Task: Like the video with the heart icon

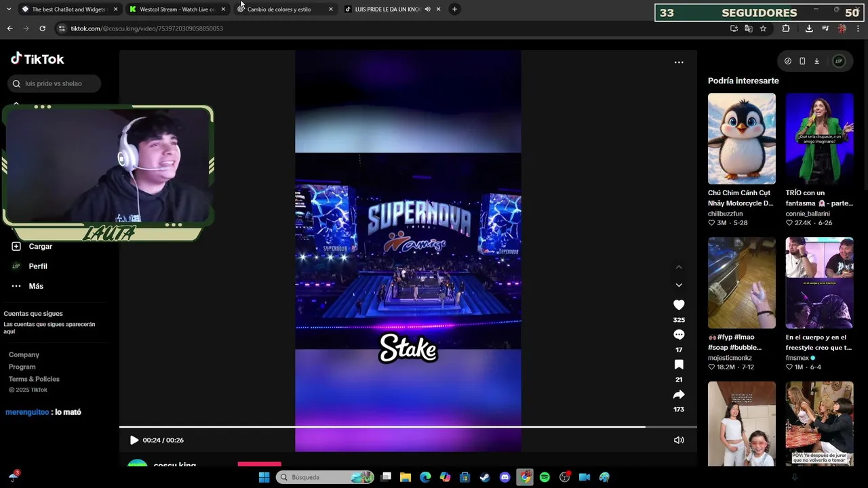Action: click(679, 305)
